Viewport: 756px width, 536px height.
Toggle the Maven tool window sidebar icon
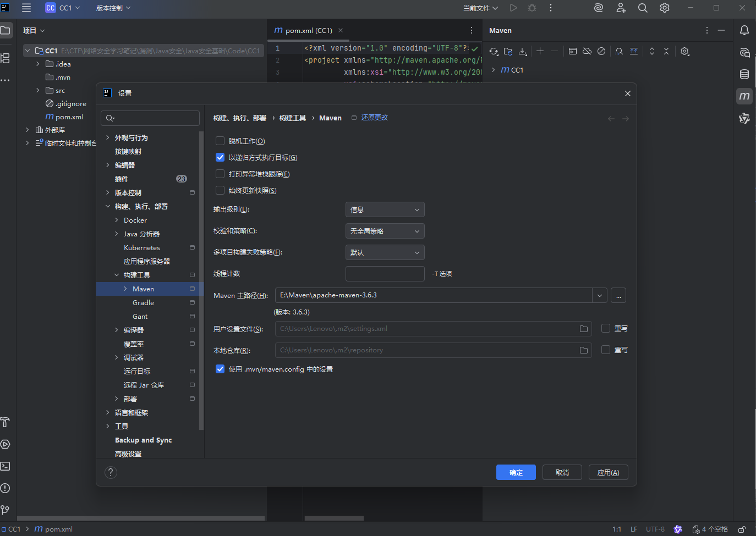(x=744, y=96)
